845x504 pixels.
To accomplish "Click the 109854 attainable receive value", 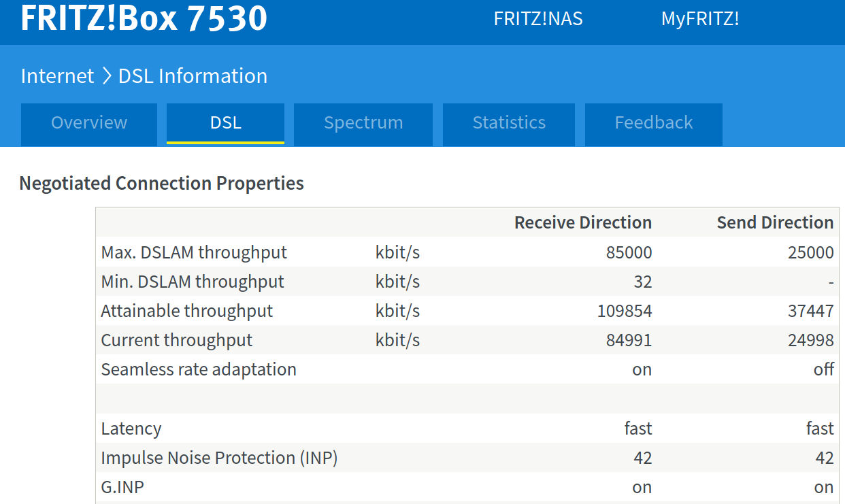I will pos(625,311).
